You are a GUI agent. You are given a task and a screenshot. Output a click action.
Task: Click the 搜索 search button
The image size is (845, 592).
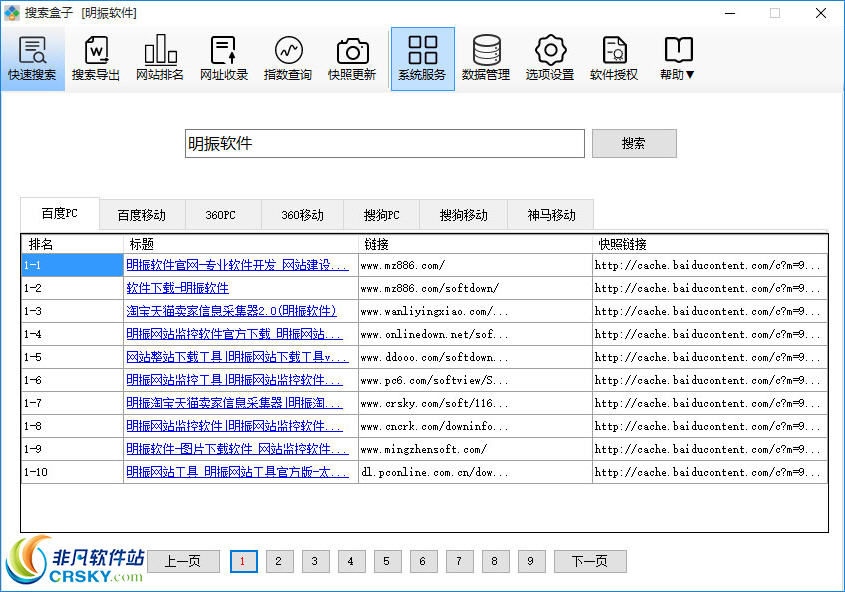(x=634, y=143)
